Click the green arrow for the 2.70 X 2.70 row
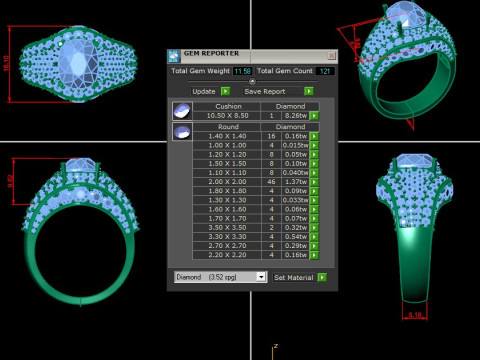This screenshot has width=480, height=360. coord(314,246)
